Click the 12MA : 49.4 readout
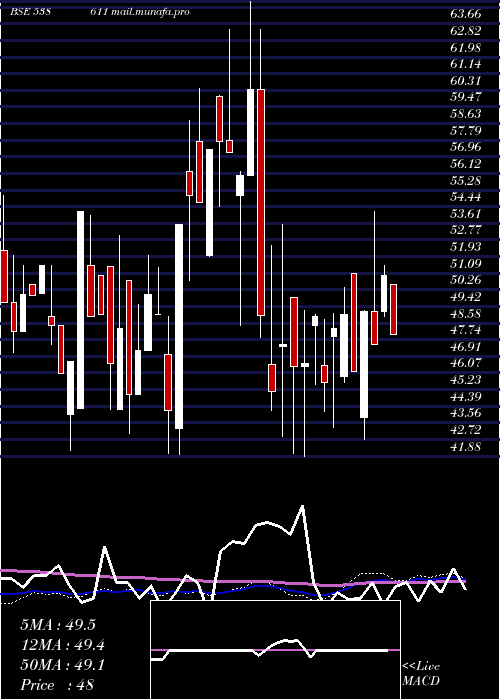The width and height of the screenshot is (500, 700). (x=63, y=645)
